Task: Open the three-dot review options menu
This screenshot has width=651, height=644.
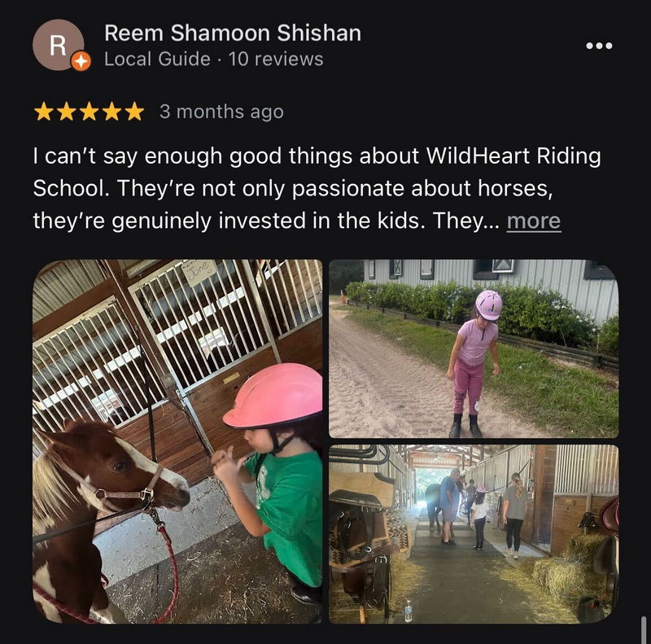Action: tap(599, 46)
